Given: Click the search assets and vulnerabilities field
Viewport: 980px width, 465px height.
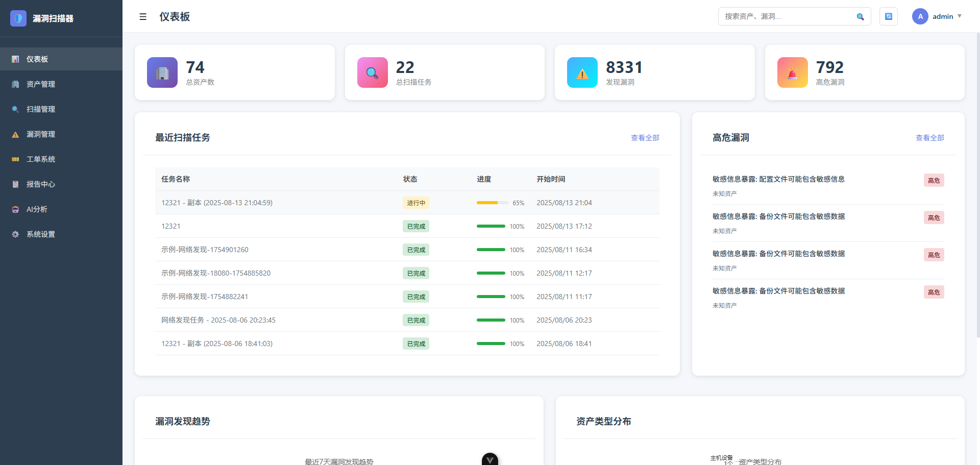Looking at the screenshot, I should tap(786, 16).
